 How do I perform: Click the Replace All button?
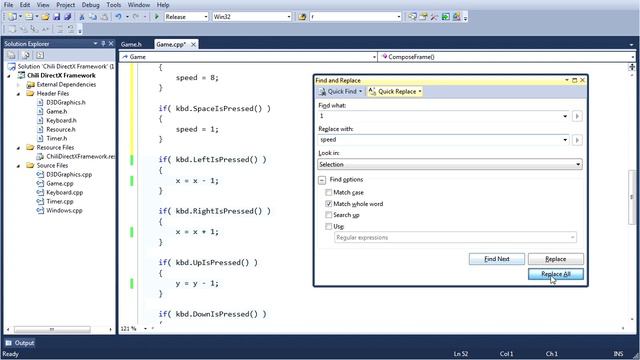pos(556,274)
